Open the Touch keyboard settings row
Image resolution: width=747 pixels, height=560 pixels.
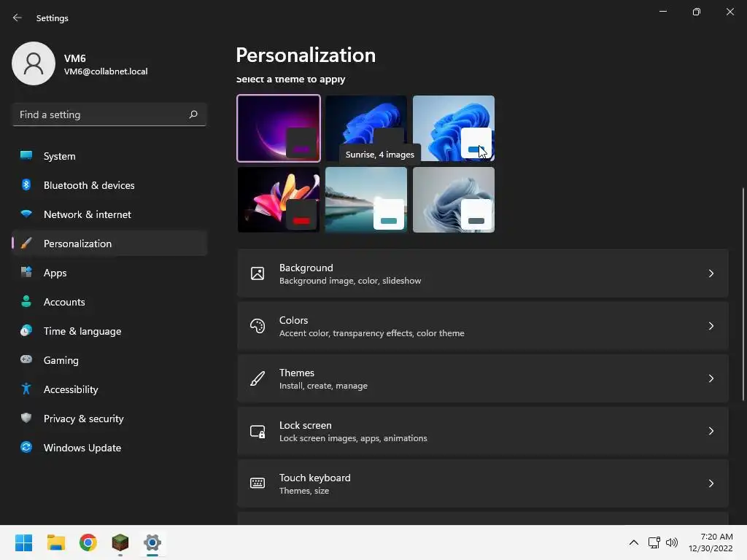tap(483, 483)
